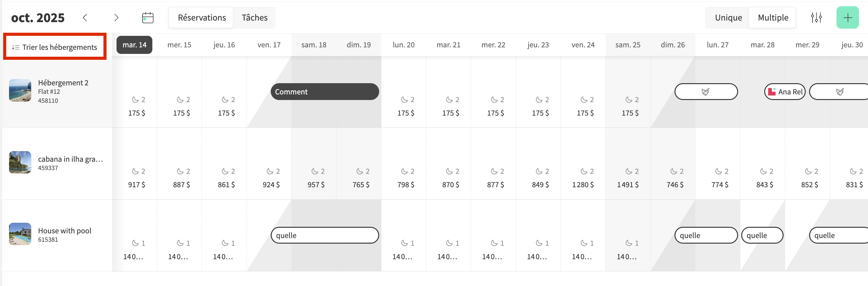The height and width of the screenshot is (286, 868).
Task: Open the Comment reservation block
Action: tap(325, 92)
